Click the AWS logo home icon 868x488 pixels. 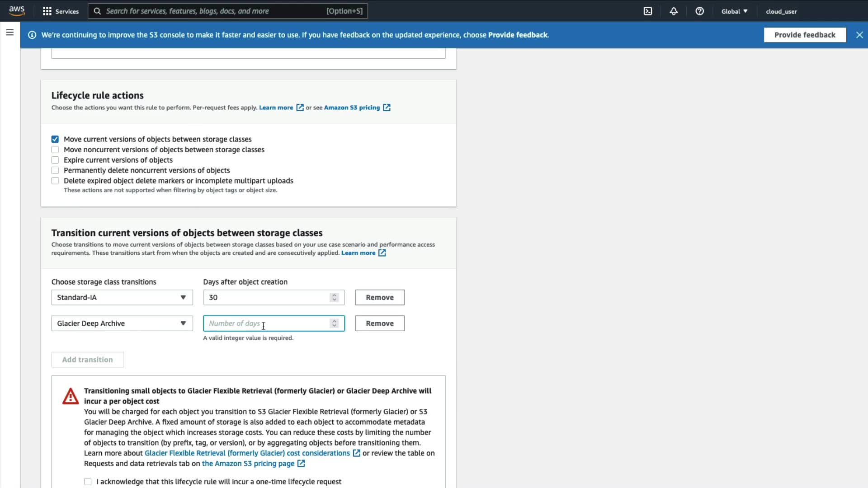(17, 11)
